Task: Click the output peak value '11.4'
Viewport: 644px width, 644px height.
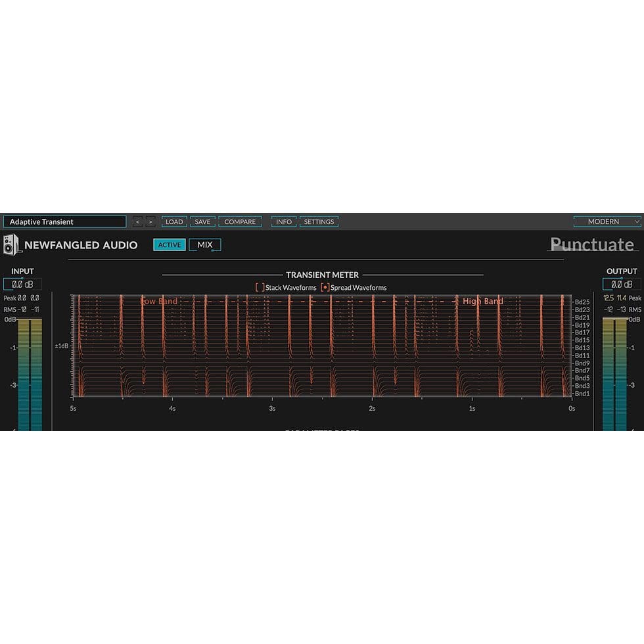Action: (x=622, y=298)
